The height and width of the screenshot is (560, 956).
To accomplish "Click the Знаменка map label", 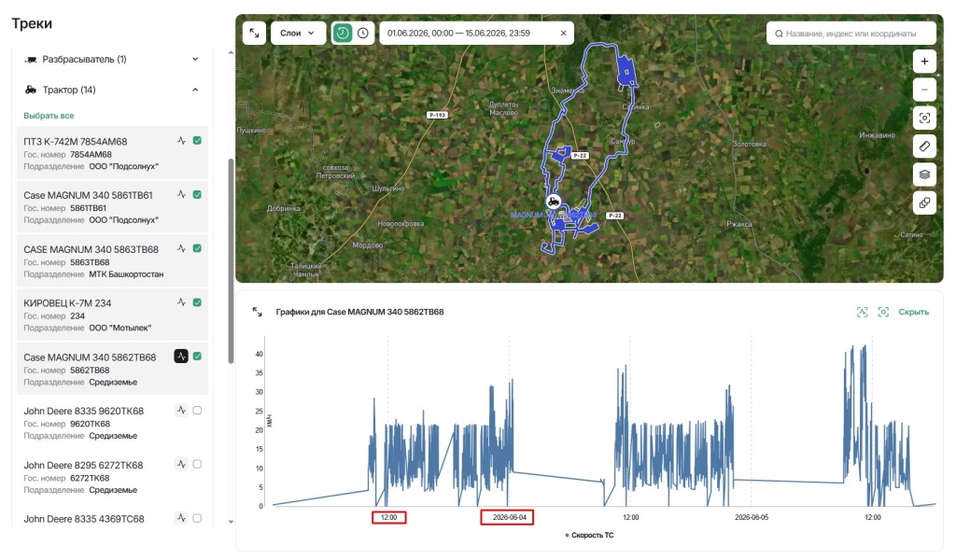I will [568, 91].
